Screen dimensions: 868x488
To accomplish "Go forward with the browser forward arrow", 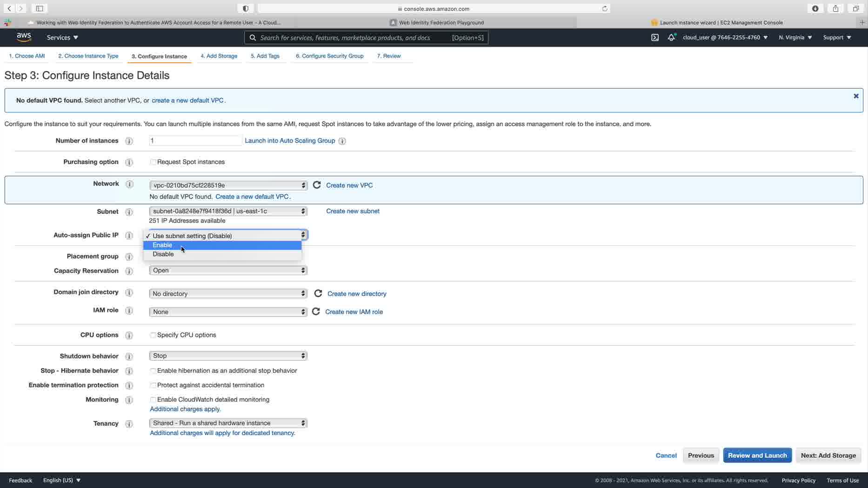I will pos(21,8).
